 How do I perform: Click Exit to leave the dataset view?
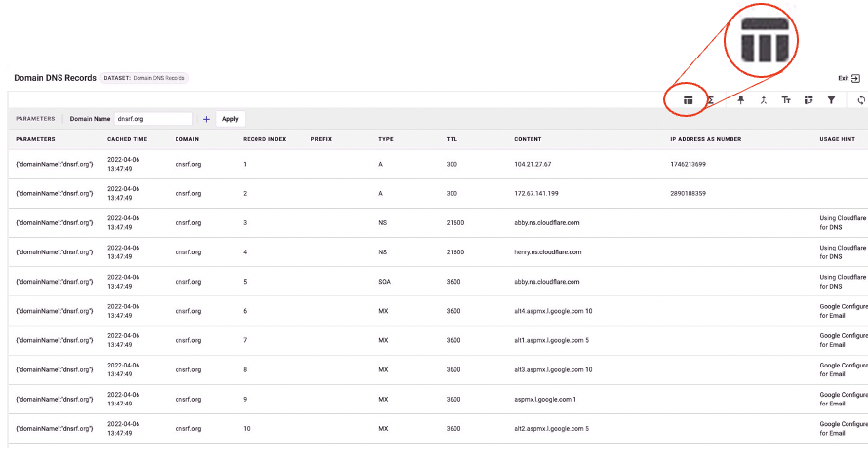848,78
